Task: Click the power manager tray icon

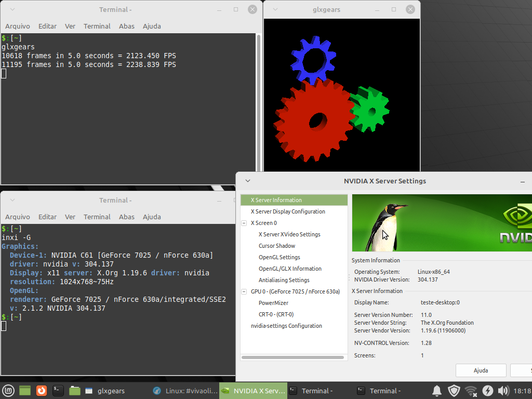Action: pyautogui.click(x=487, y=391)
